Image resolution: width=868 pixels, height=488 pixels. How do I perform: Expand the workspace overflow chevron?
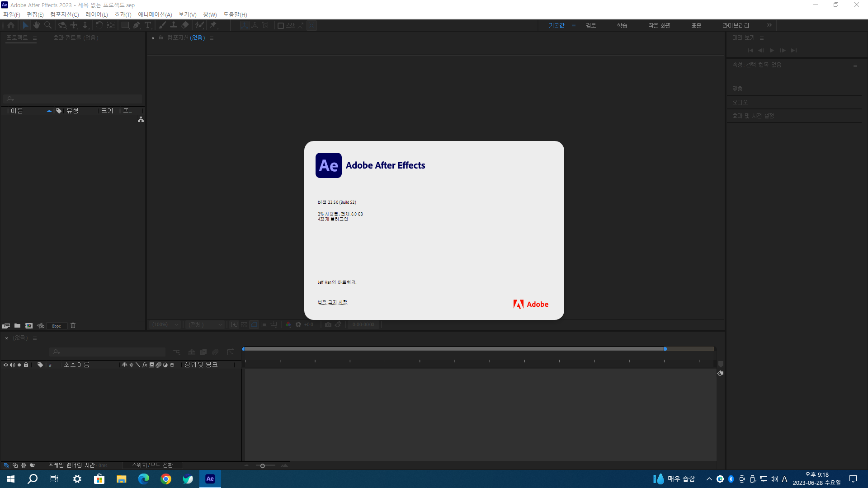(x=769, y=25)
